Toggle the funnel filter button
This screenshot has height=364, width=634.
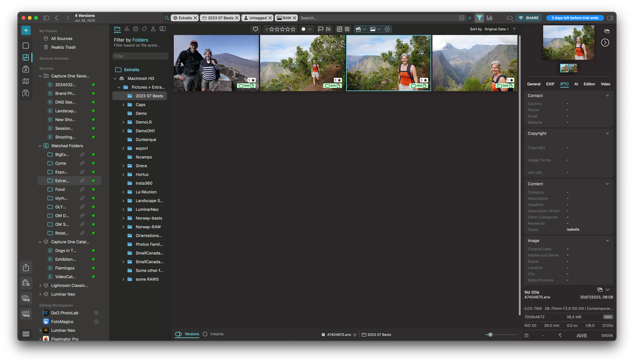[480, 18]
